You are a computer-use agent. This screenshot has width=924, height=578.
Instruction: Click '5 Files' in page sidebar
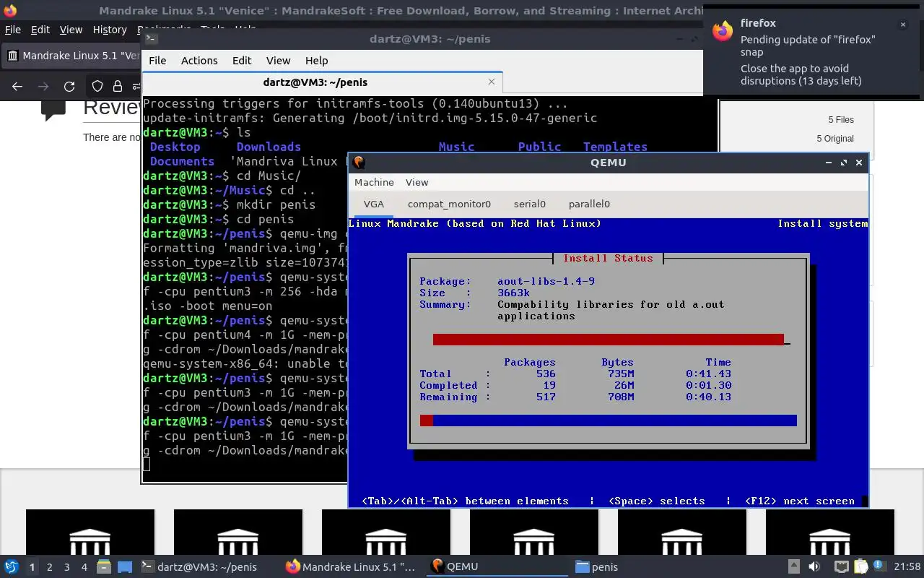[x=841, y=120]
